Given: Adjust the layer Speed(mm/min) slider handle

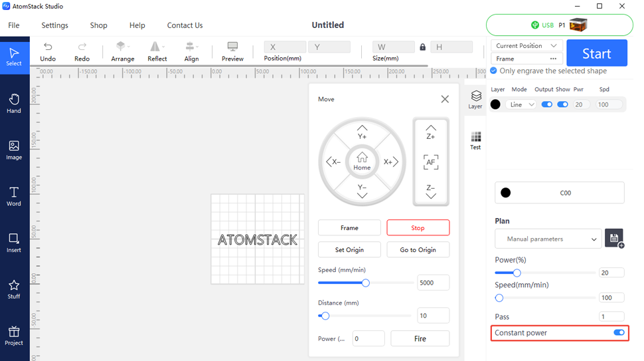Looking at the screenshot, I should [x=499, y=298].
